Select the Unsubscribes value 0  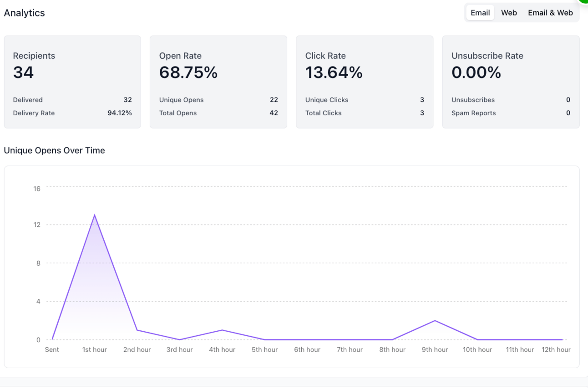(568, 100)
